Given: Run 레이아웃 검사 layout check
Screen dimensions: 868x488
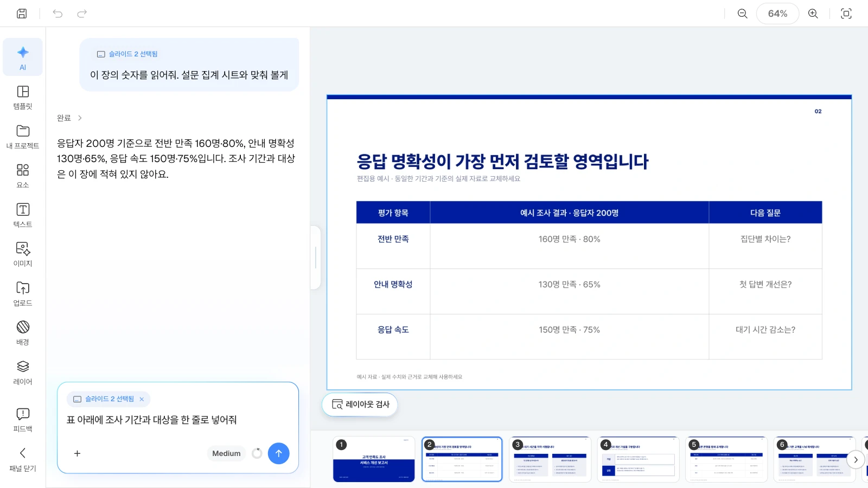Looking at the screenshot, I should click(x=360, y=404).
